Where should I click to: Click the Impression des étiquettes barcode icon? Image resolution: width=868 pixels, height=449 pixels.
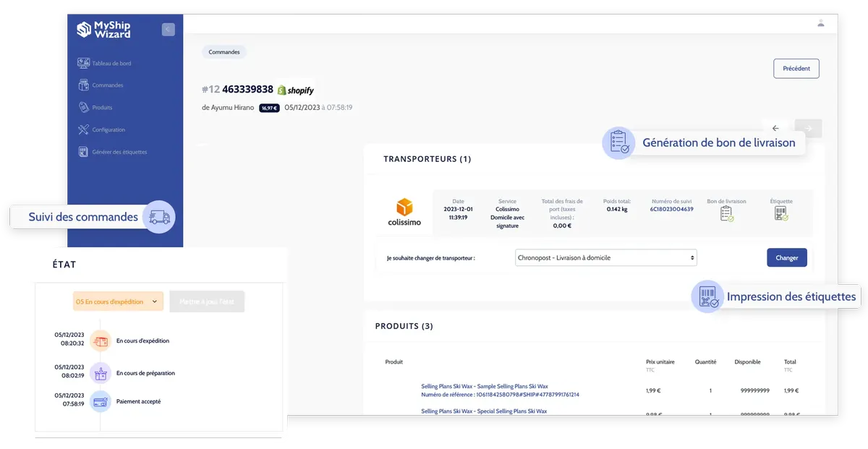point(707,296)
